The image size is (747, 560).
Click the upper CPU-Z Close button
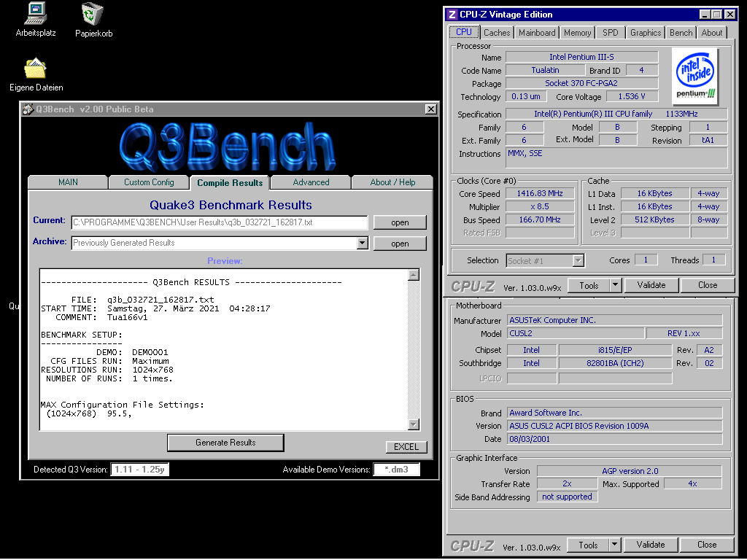coord(708,285)
